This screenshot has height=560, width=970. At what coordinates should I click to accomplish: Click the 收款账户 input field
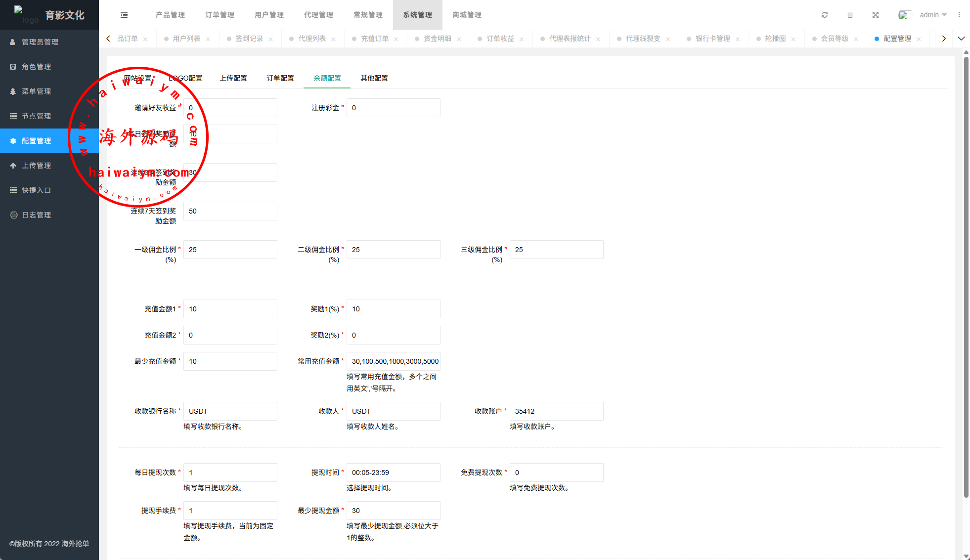click(x=556, y=411)
